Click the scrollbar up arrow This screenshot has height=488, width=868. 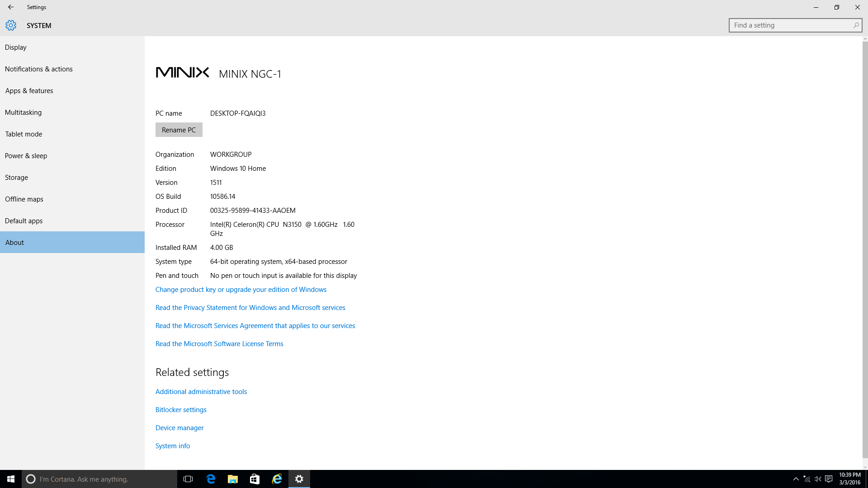pos(865,39)
